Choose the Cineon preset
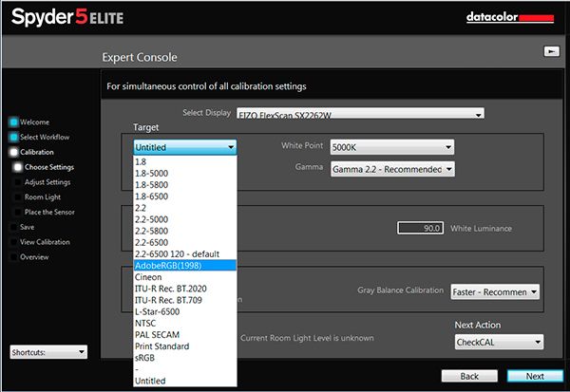Image resolution: width=570 pixels, height=392 pixels. [185, 277]
